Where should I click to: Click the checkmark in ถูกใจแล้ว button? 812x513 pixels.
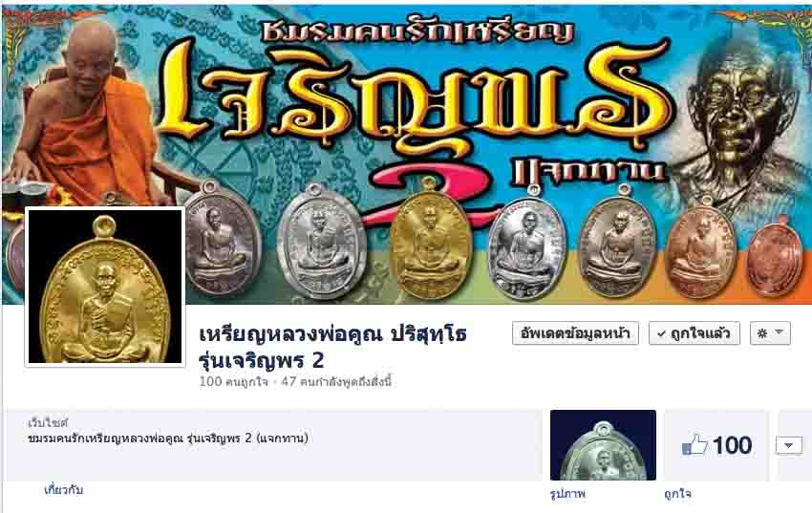pos(661,334)
